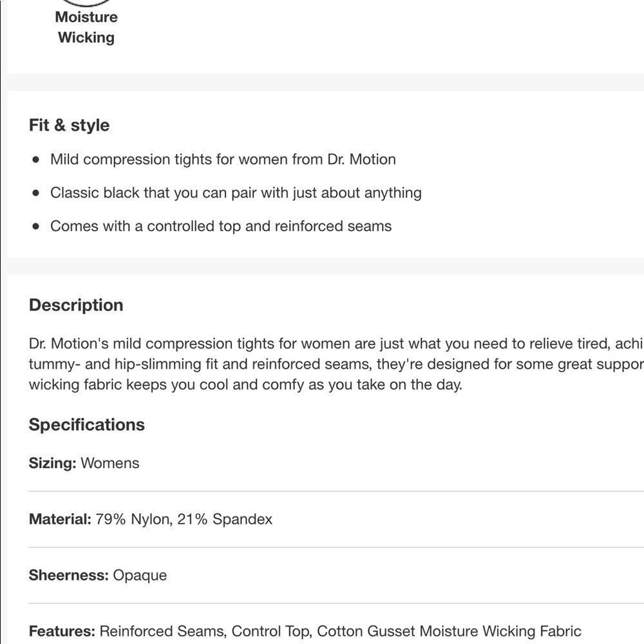Click the Description heading
The image size is (644, 644).
click(x=76, y=305)
